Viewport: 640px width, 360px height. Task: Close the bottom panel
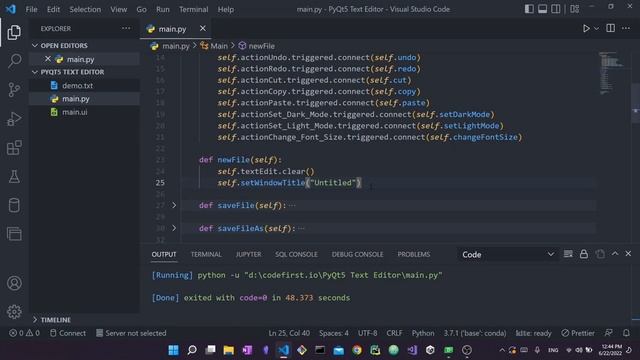628,254
